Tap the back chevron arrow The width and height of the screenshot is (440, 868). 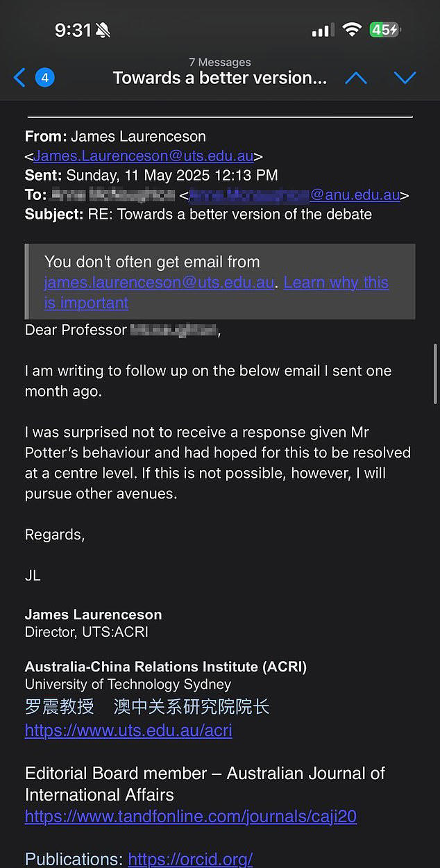tap(19, 78)
